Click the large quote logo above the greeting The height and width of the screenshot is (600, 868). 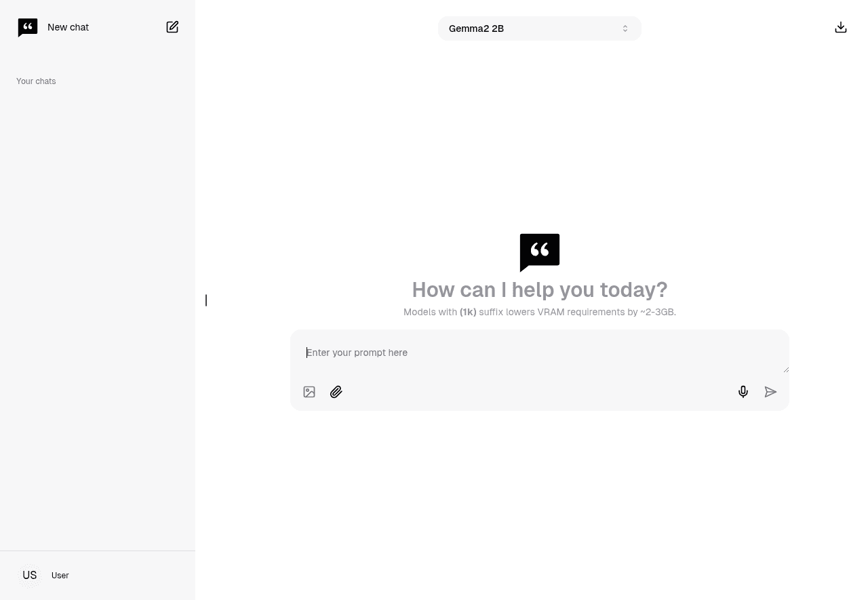pos(540,252)
